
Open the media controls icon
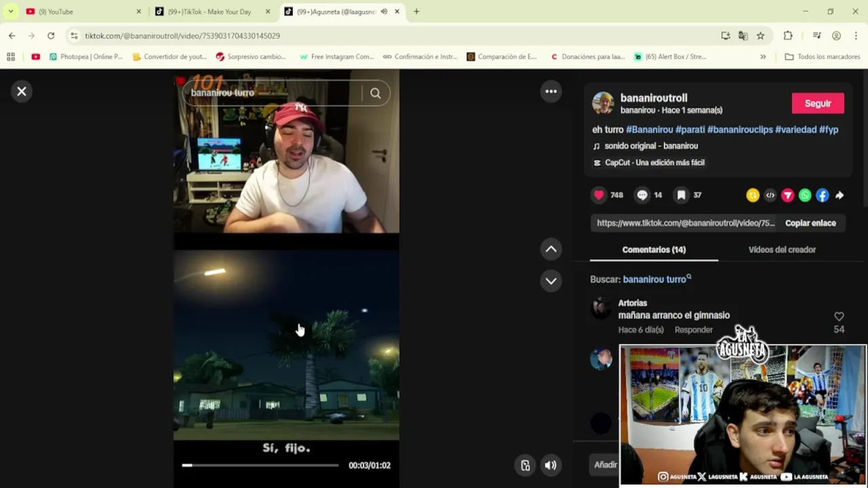817,36
